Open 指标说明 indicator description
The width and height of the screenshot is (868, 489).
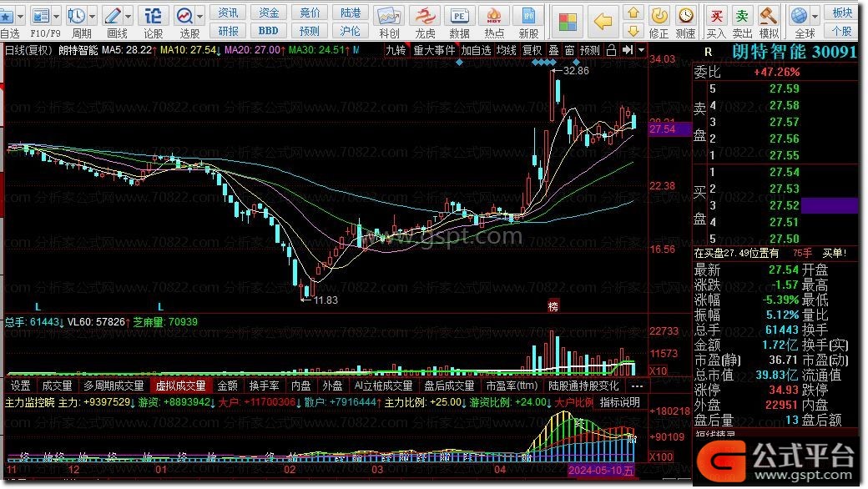pos(619,402)
